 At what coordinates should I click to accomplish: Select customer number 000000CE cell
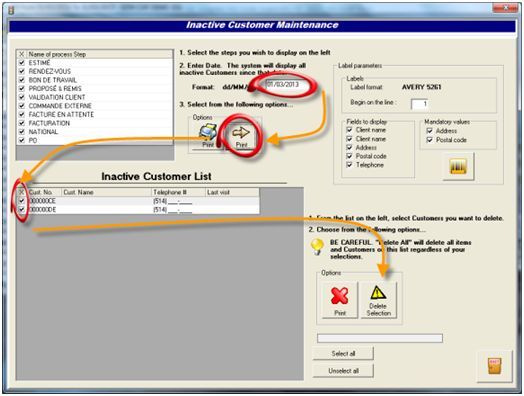44,201
